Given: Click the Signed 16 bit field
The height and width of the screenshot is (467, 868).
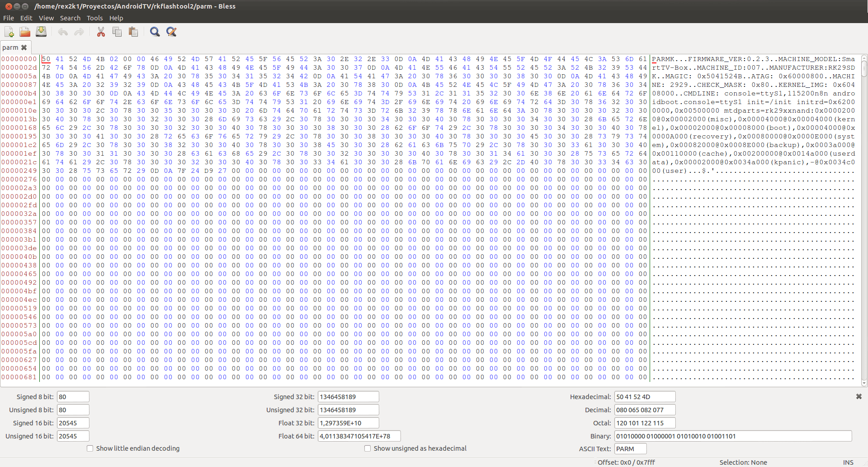Looking at the screenshot, I should click(x=73, y=423).
